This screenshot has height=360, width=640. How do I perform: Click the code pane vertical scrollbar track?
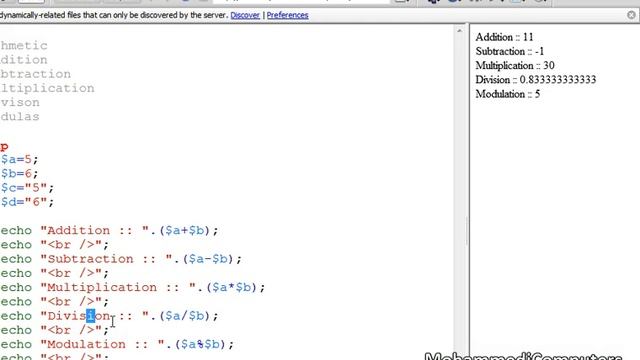[x=460, y=196]
